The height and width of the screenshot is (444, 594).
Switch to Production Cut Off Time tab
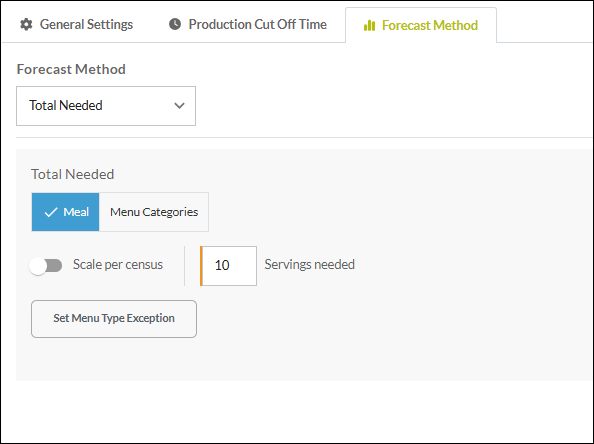coord(248,25)
